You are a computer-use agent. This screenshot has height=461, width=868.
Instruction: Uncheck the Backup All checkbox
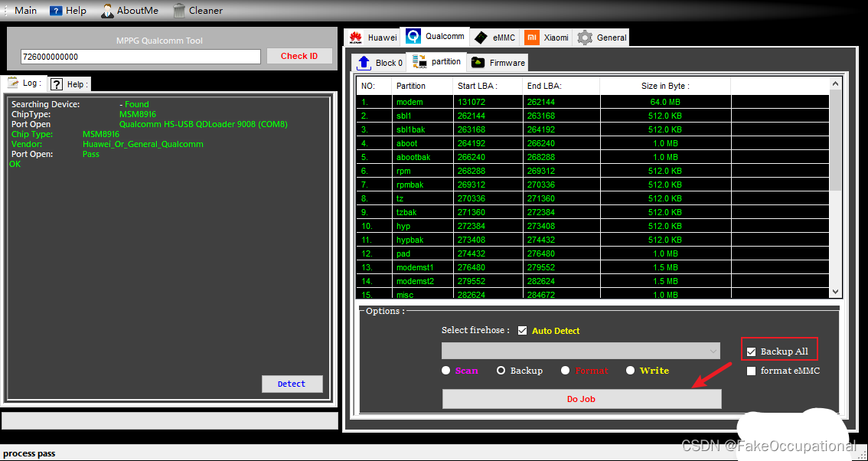coord(751,351)
